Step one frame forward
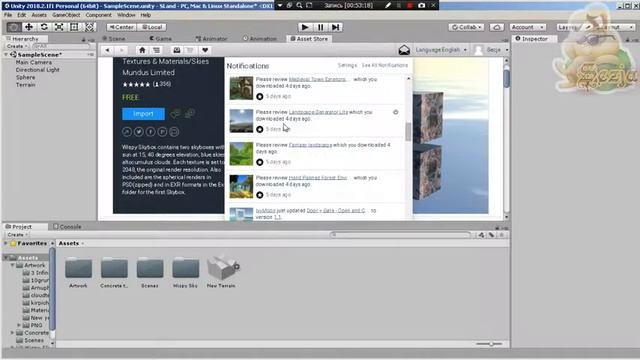 336,27
